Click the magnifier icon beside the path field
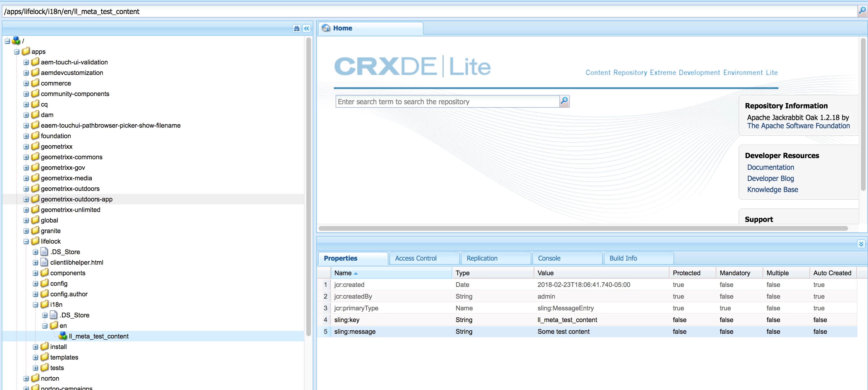The image size is (868, 390). (x=862, y=11)
